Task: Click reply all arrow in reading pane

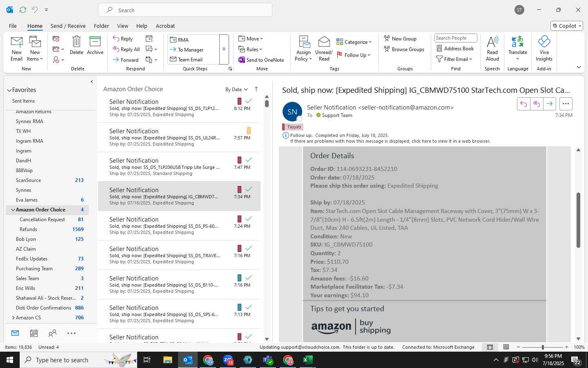Action: [x=537, y=104]
